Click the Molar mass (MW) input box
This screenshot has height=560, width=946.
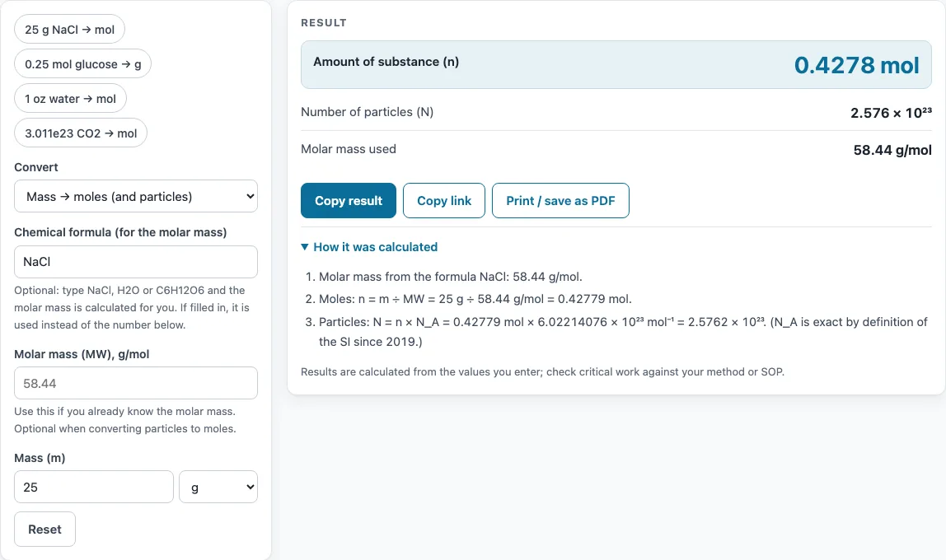(136, 384)
